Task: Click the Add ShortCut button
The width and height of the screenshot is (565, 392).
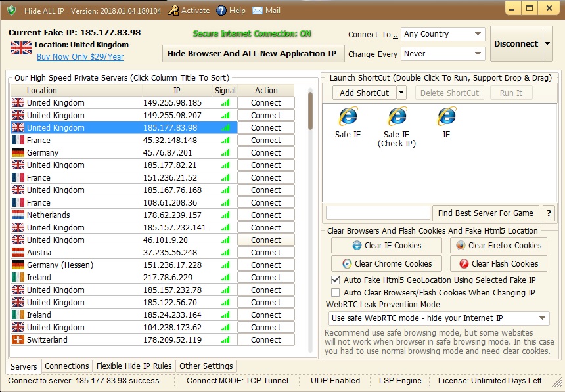Action: pyautogui.click(x=365, y=93)
